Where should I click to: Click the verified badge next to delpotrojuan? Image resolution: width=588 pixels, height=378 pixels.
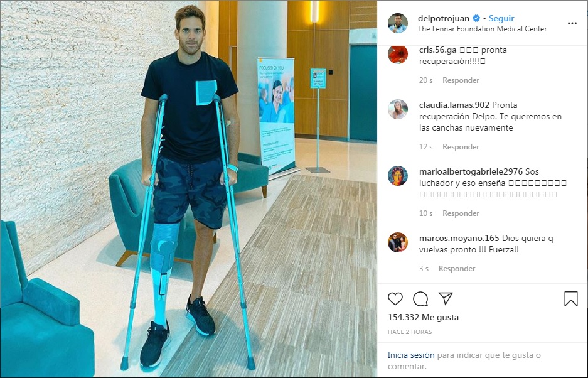point(476,18)
